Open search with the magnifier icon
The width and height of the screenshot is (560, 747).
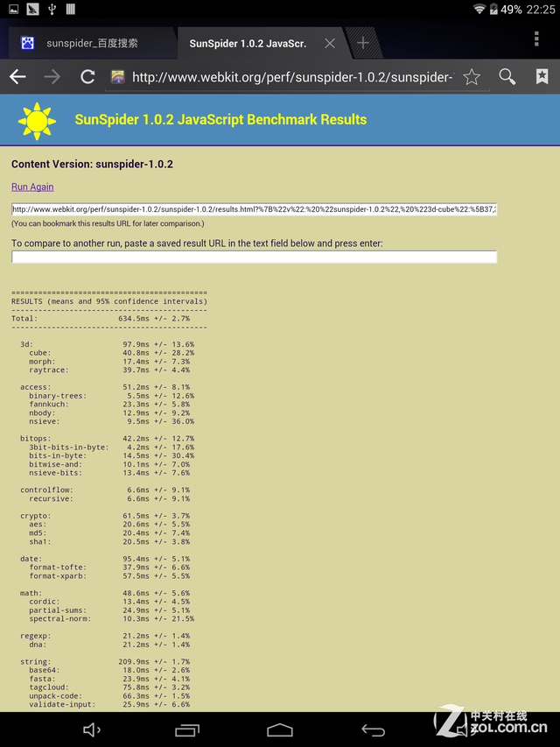tap(507, 77)
